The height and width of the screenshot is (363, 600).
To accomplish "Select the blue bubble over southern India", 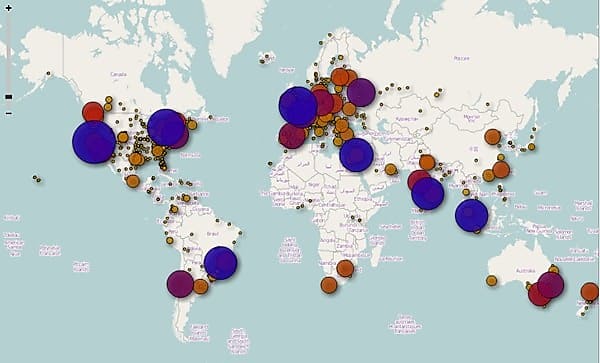I will point(428,194).
